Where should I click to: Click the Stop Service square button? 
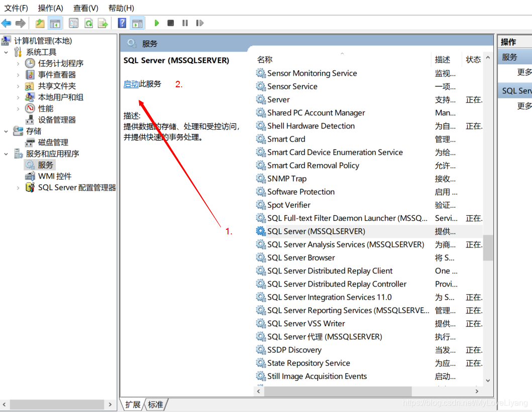coord(171,23)
